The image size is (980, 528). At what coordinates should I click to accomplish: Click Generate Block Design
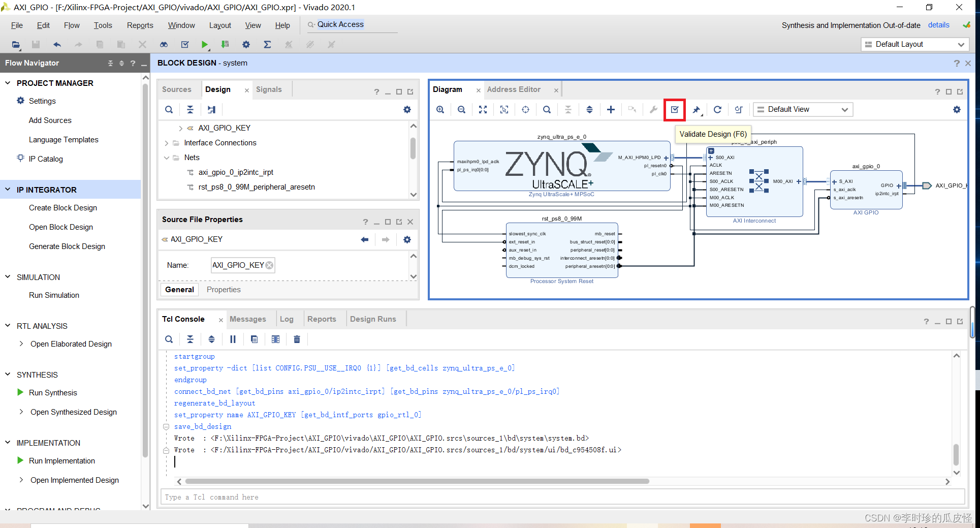tap(67, 246)
